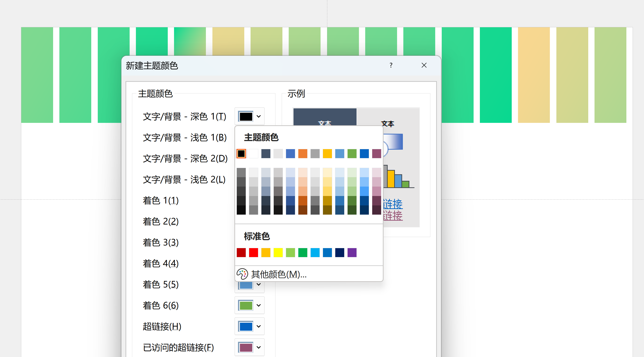Click the 其他颜色(M)... palette icon
The image size is (644, 357).
pos(242,274)
